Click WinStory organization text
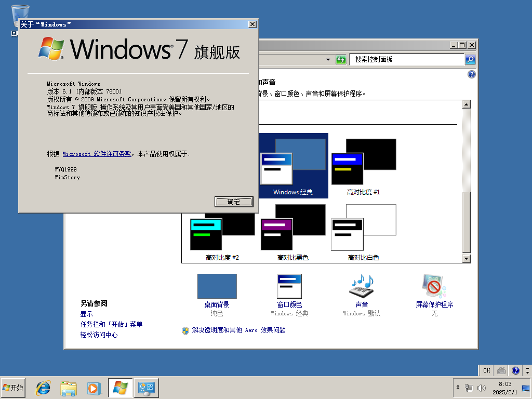The width and height of the screenshot is (532, 399). (x=67, y=177)
